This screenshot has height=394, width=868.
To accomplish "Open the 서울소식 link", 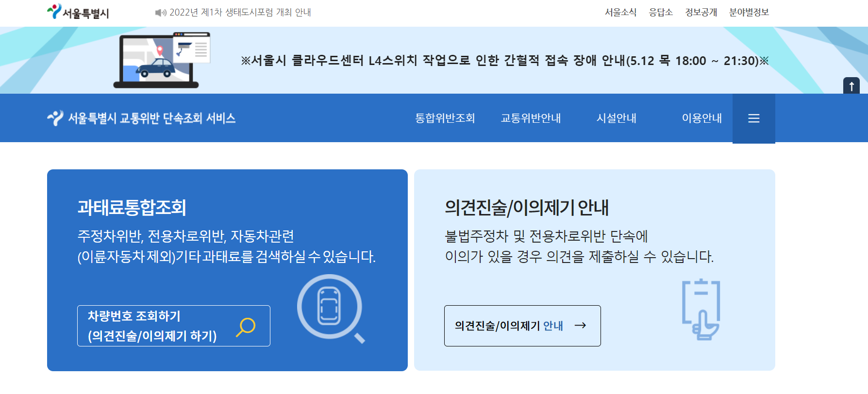I will (620, 12).
